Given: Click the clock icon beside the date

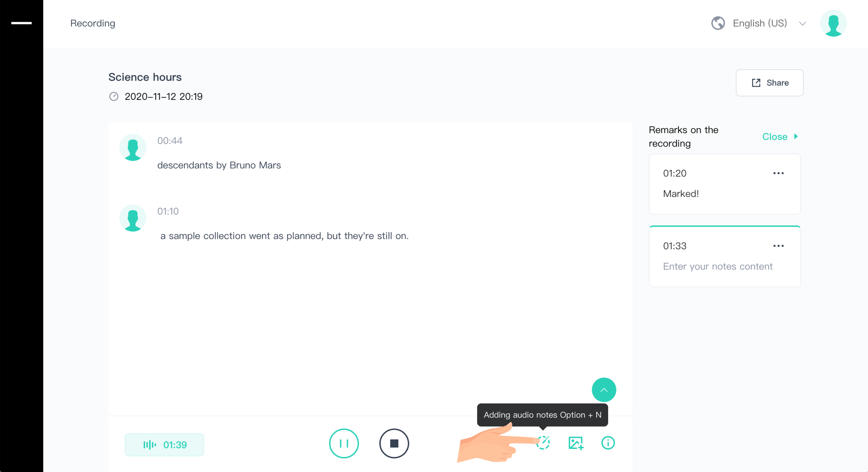Looking at the screenshot, I should (114, 97).
